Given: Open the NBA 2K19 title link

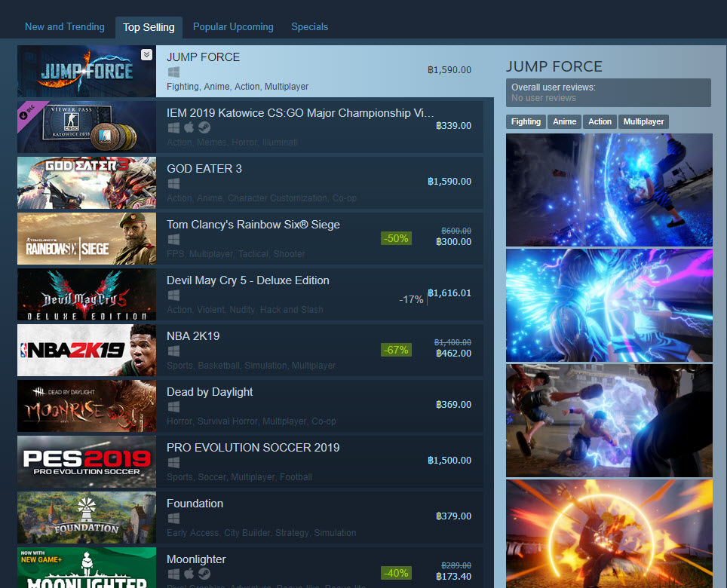Looking at the screenshot, I should [193, 336].
